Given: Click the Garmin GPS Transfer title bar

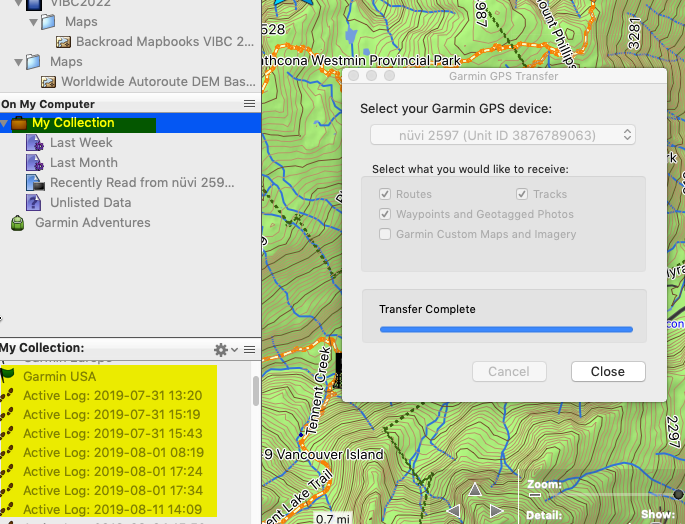Looking at the screenshot, I should click(x=504, y=76).
